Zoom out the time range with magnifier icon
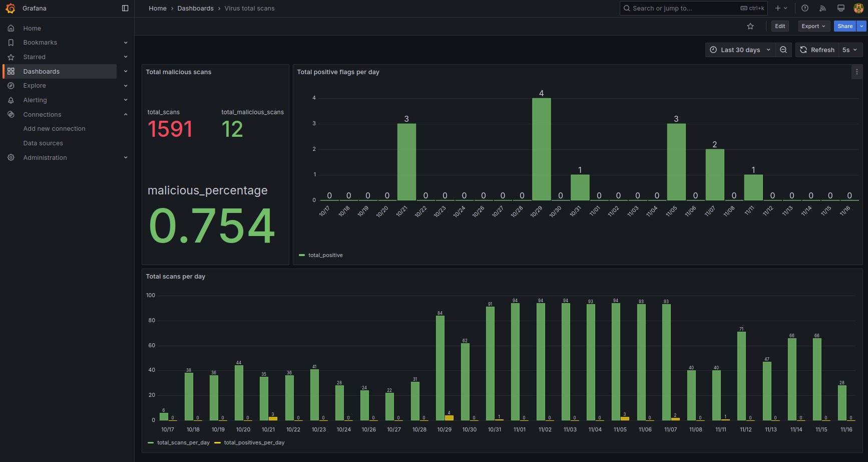Image resolution: width=868 pixels, height=462 pixels. tap(783, 50)
